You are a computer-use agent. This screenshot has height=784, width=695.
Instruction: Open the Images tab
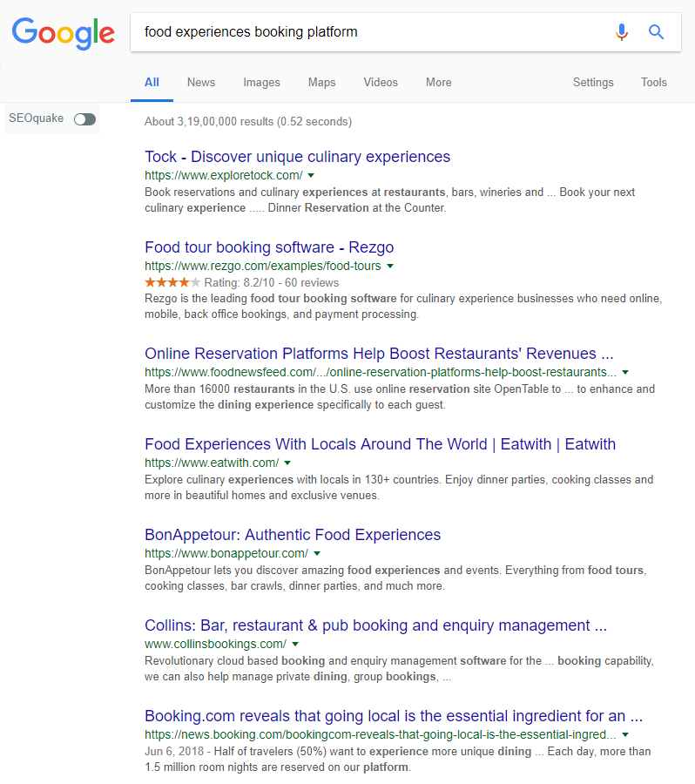(x=261, y=83)
